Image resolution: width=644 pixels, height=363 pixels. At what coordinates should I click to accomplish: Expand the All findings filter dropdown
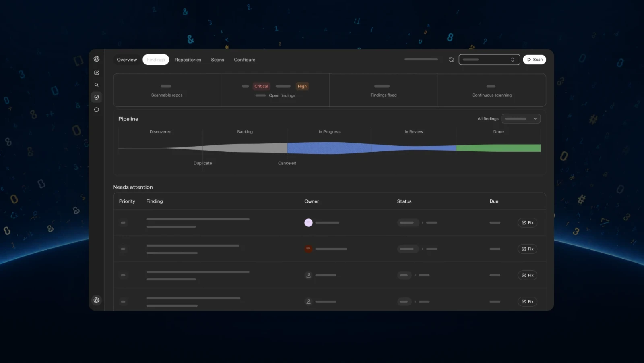point(521,119)
